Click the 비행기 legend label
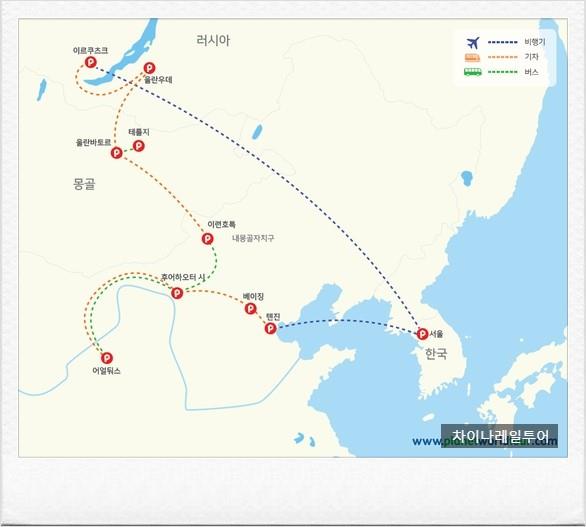The width and height of the screenshot is (586, 527). [x=534, y=42]
